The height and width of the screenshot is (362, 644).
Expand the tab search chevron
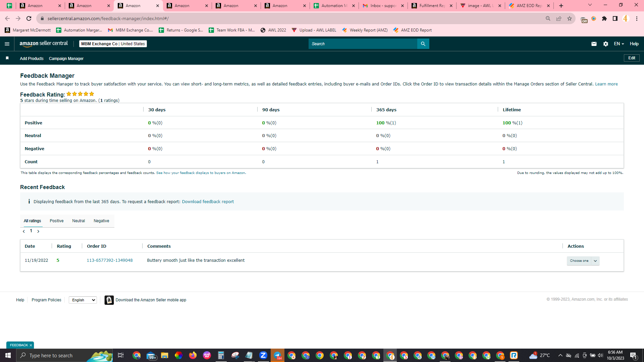click(x=590, y=5)
